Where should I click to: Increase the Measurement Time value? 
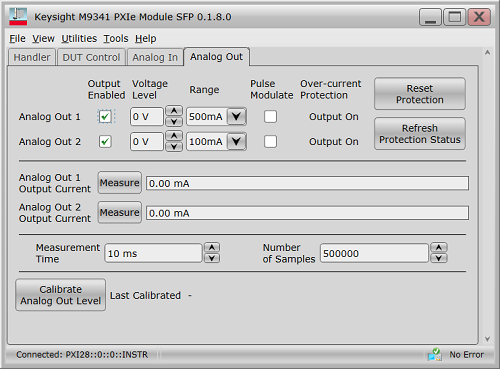[x=212, y=247]
